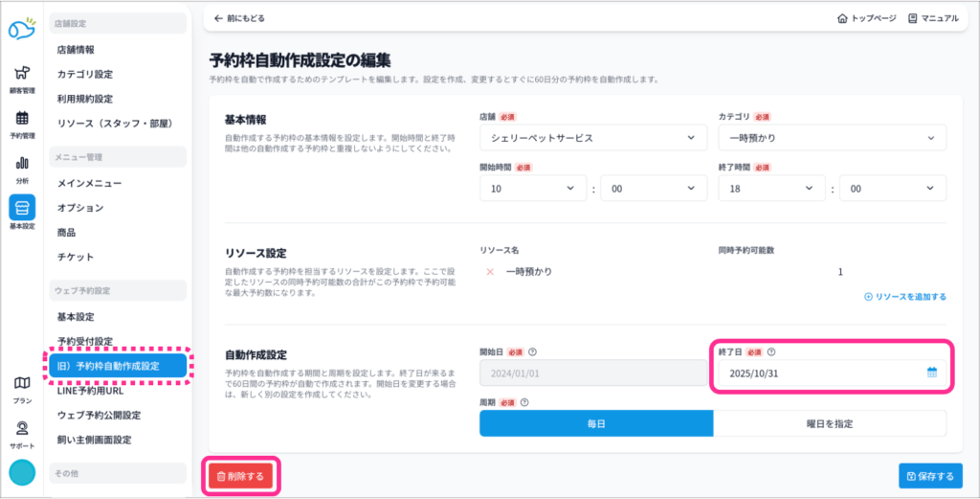Click the 保存する button
980x499 pixels.
(930, 476)
